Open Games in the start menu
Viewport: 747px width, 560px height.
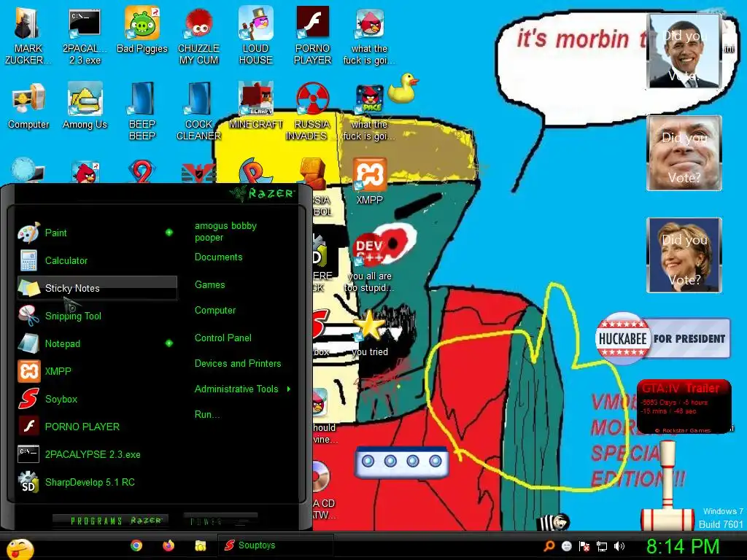(x=209, y=285)
